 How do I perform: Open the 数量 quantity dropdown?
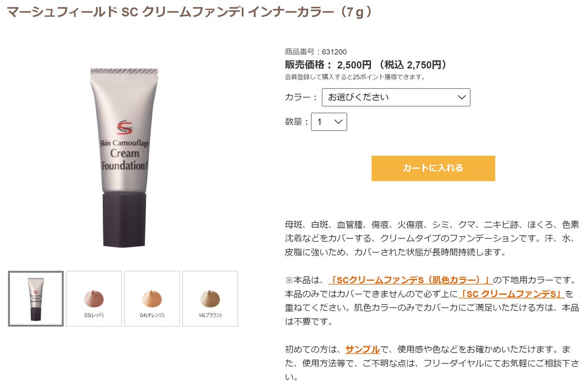pyautogui.click(x=329, y=122)
